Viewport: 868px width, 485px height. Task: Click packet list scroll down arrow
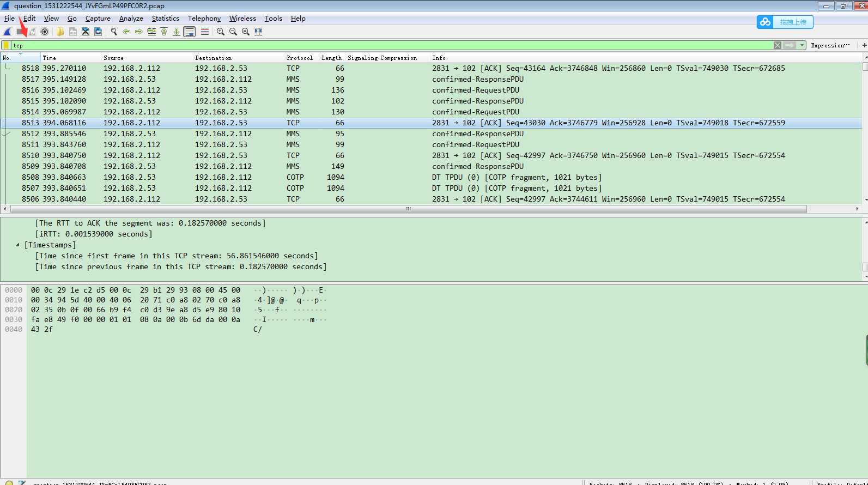point(865,201)
